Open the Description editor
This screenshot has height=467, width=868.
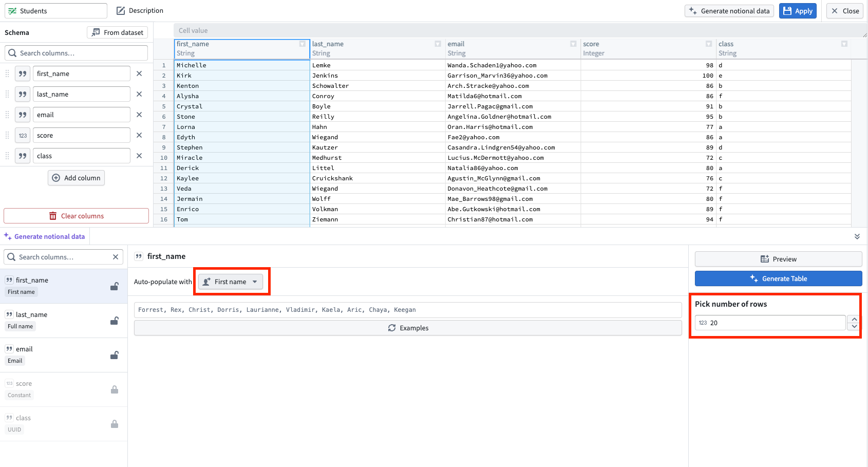(x=140, y=11)
